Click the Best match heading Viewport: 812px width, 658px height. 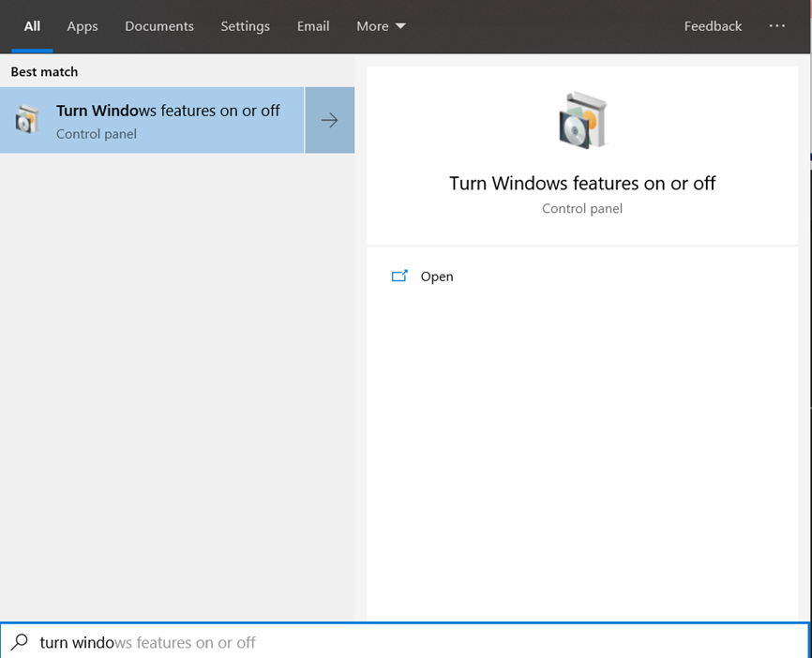click(44, 71)
